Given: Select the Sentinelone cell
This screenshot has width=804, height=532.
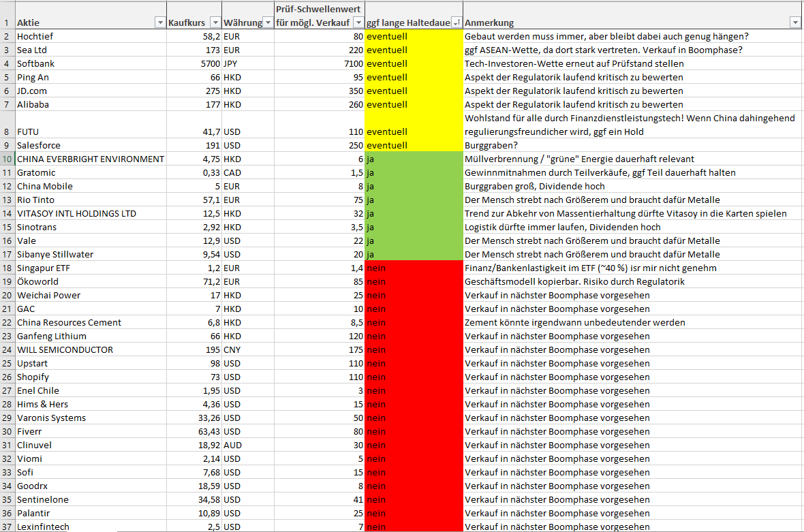Looking at the screenshot, I should (x=91, y=500).
